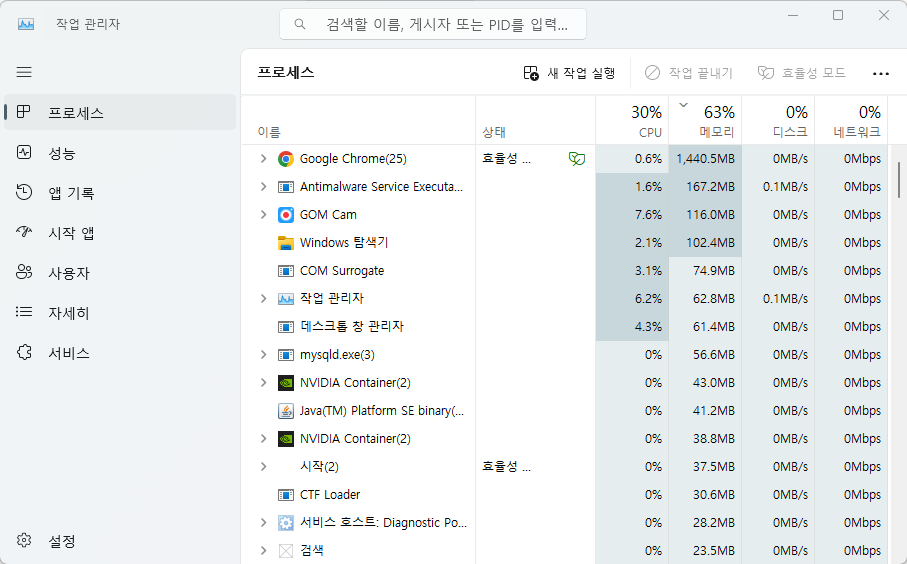The image size is (907, 564).
Task: Expand the 시작(2) process group
Action: click(x=263, y=466)
